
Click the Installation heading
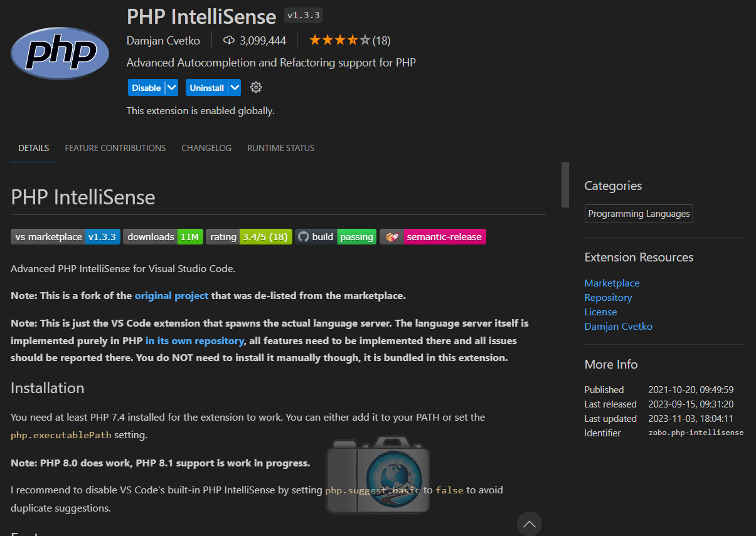point(48,388)
